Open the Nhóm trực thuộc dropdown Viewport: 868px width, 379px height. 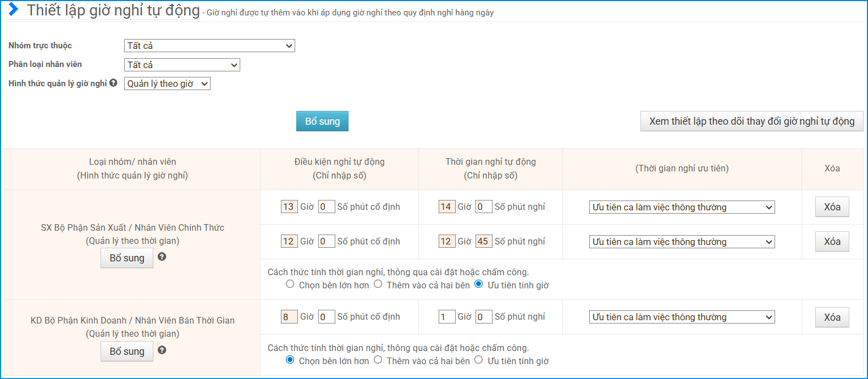pyautogui.click(x=209, y=46)
